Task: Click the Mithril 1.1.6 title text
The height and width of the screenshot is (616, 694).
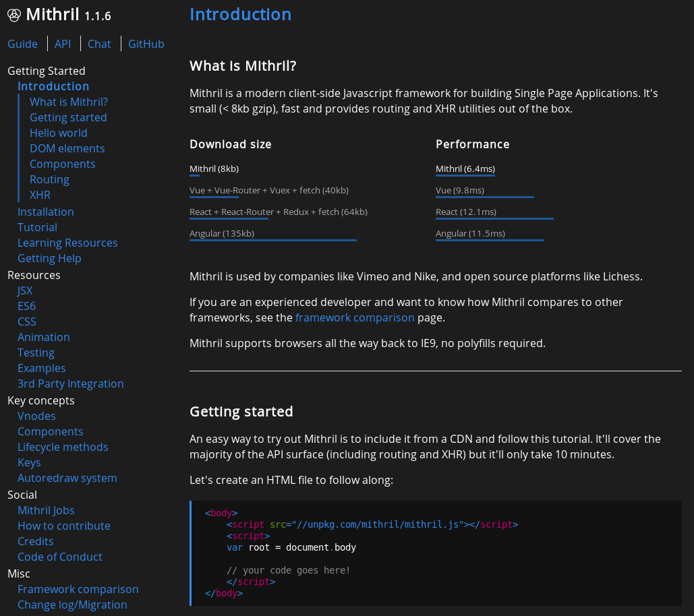Action: tap(68, 15)
